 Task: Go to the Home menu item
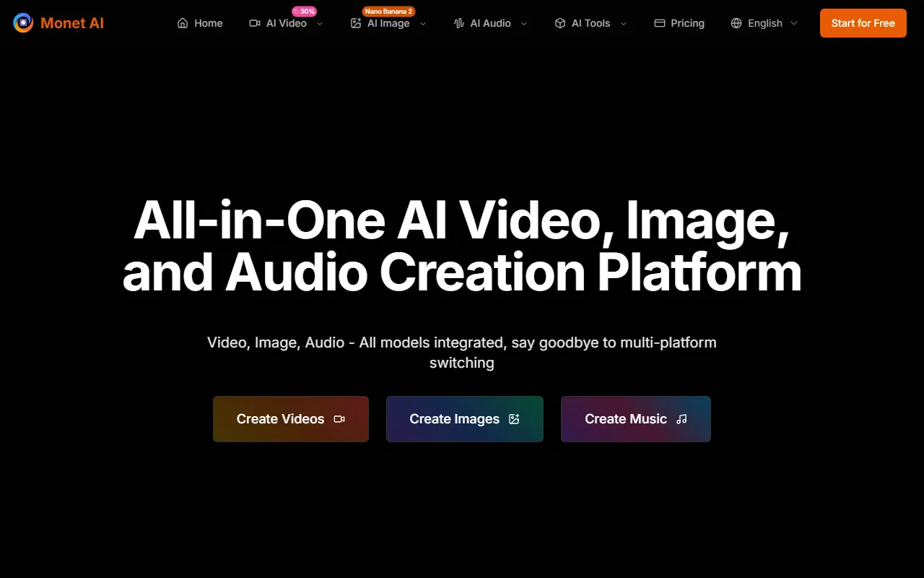pos(208,23)
